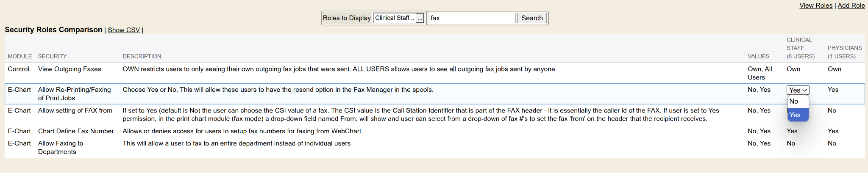Click Clinical Staff 'No' for Allow Faxing to Departments
This screenshot has height=173, width=868.
pos(791,143)
